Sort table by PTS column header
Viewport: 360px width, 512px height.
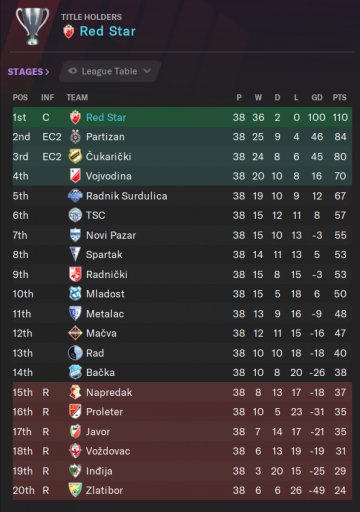point(339,97)
